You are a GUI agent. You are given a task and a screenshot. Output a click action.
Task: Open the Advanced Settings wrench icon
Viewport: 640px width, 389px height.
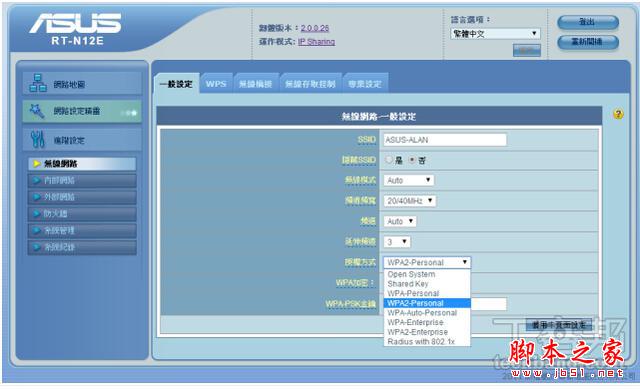pos(38,140)
